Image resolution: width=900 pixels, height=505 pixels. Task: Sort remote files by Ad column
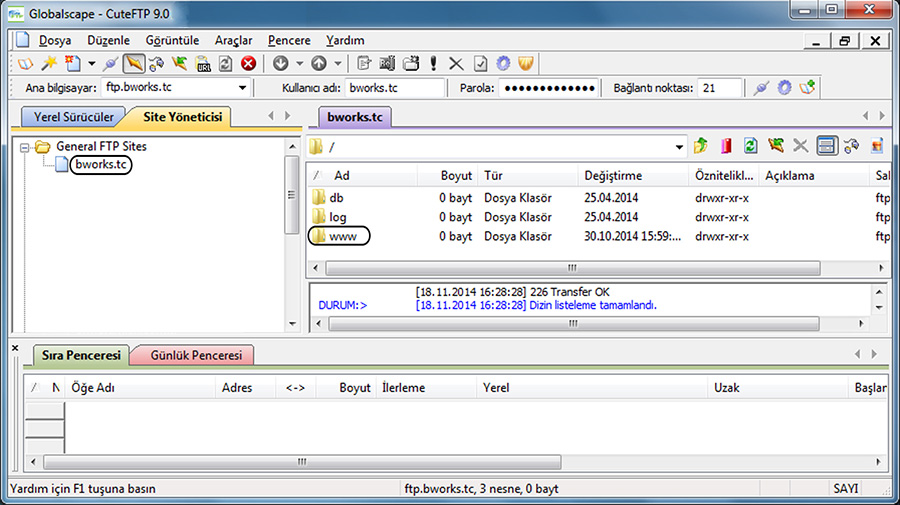coord(363,176)
